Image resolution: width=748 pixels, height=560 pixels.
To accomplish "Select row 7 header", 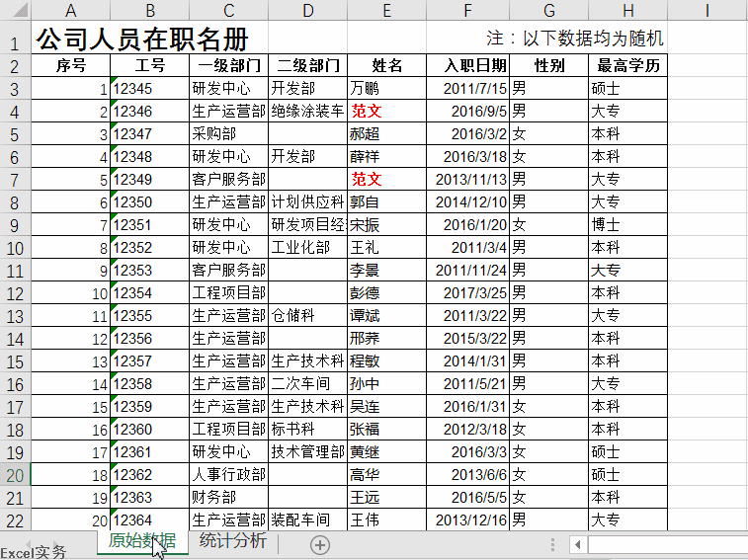I will tap(15, 180).
